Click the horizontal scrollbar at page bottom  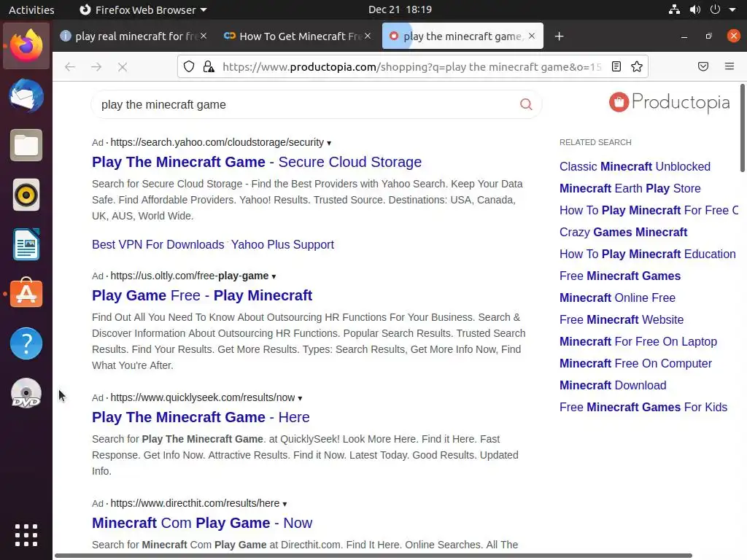372,556
